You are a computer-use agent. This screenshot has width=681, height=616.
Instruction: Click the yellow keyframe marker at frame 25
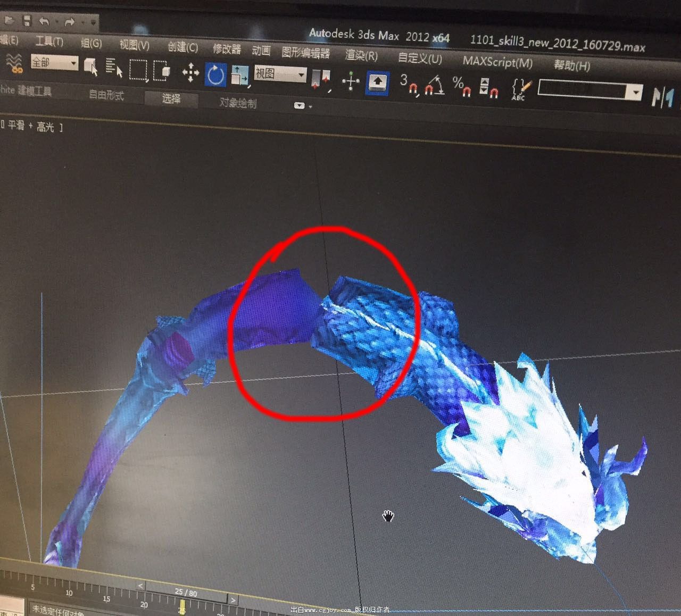click(x=182, y=606)
